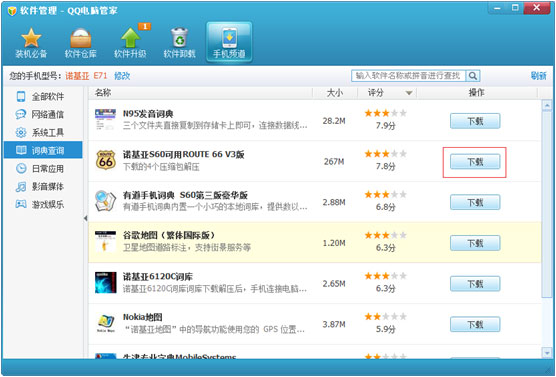This screenshot has width=556, height=377.
Task: Click the 诺基亚6120C词库 app thumbnail
Action: (x=105, y=283)
